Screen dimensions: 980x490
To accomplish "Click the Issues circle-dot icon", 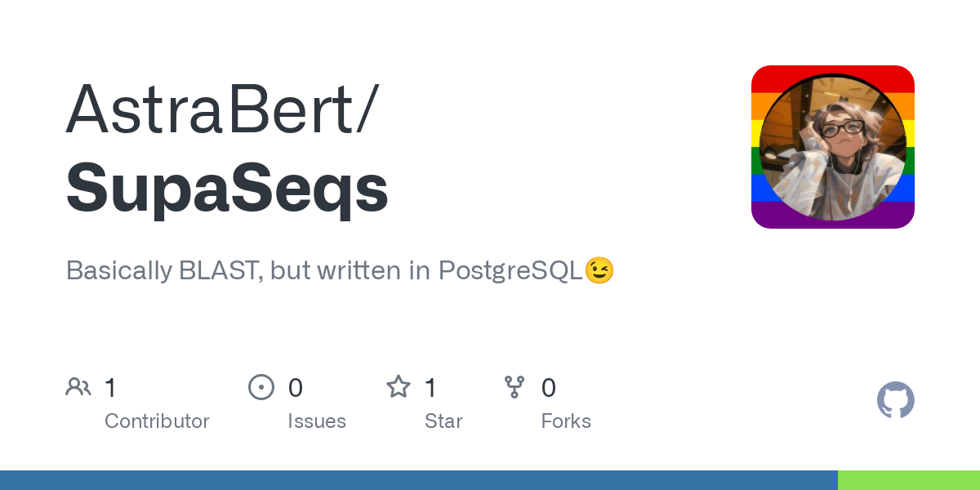I will click(x=261, y=387).
